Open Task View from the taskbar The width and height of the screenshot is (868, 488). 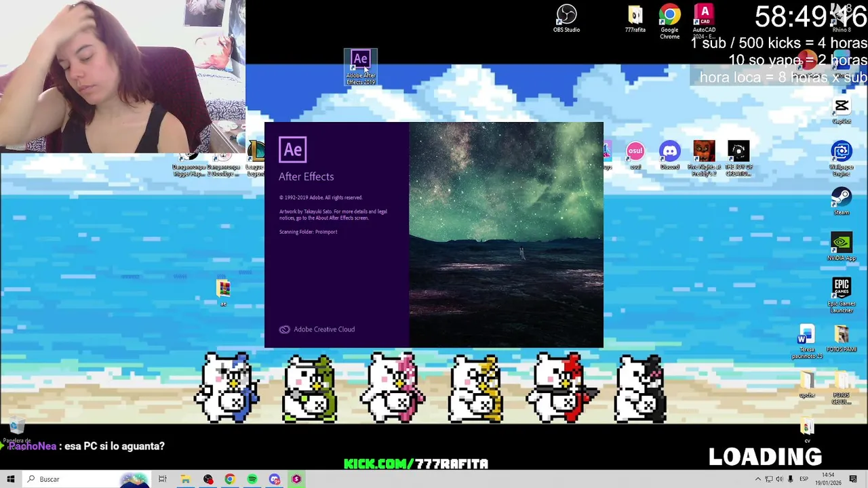coord(163,479)
